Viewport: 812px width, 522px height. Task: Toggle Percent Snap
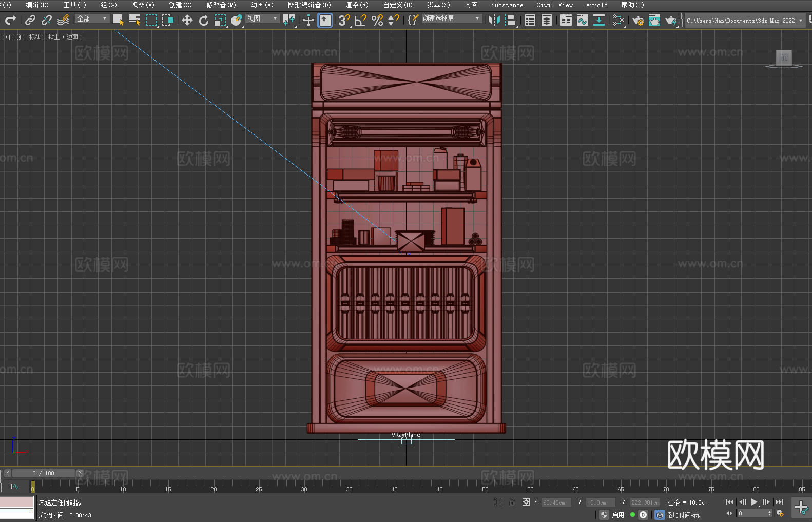[377, 20]
